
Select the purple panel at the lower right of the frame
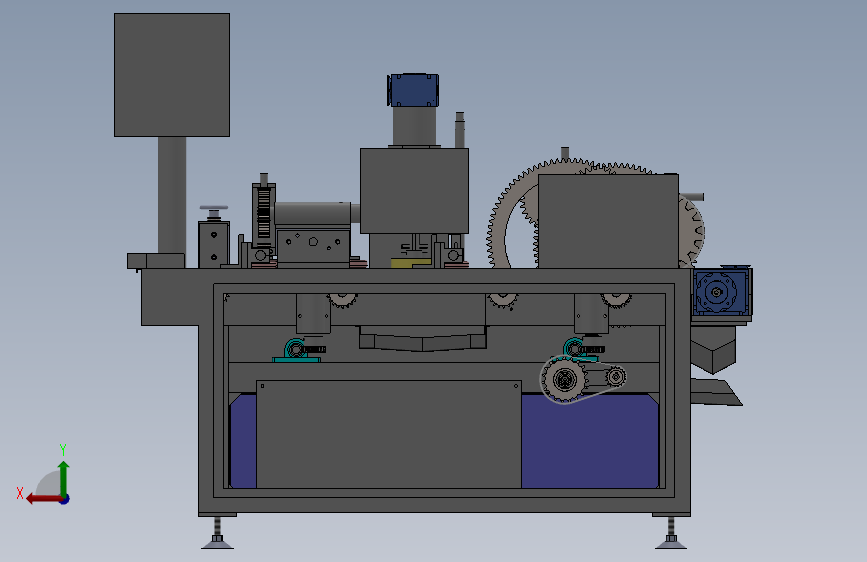590,441
